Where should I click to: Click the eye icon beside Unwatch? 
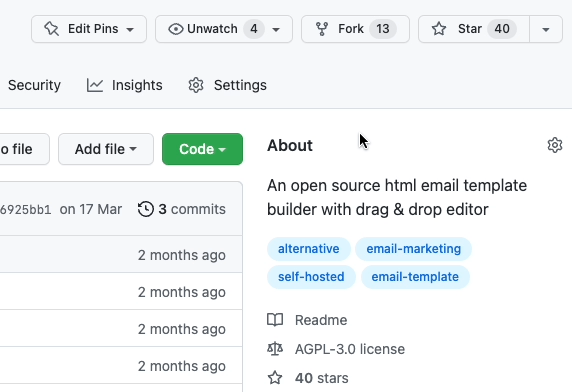click(175, 29)
